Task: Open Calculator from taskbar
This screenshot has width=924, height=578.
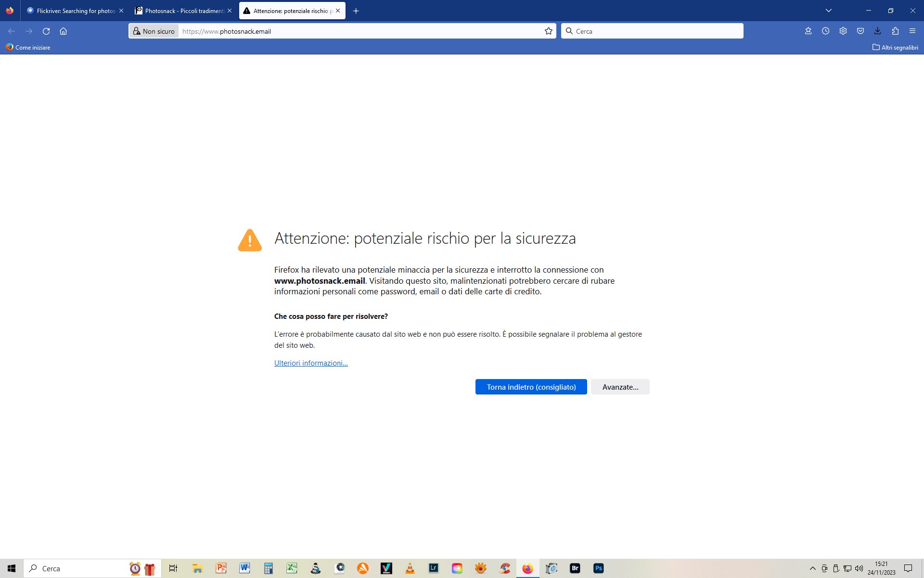Action: coord(268,568)
